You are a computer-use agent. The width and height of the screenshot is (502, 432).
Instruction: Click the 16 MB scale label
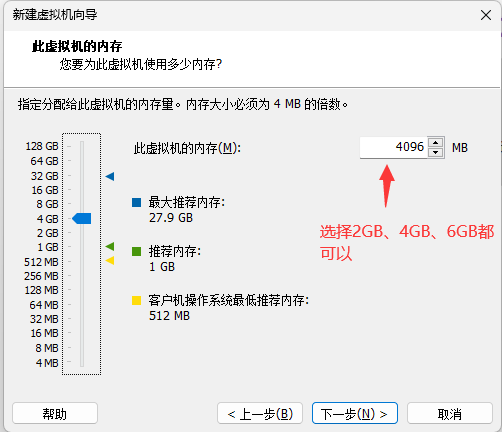tap(45, 333)
